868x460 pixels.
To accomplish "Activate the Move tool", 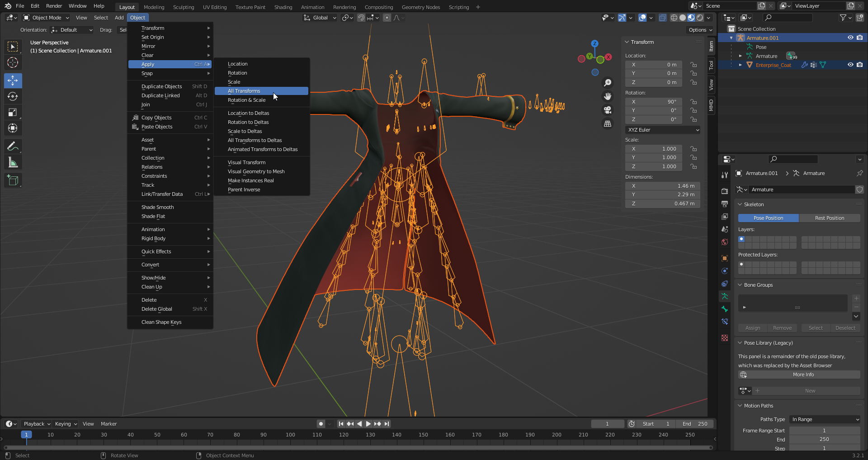I will 13,81.
